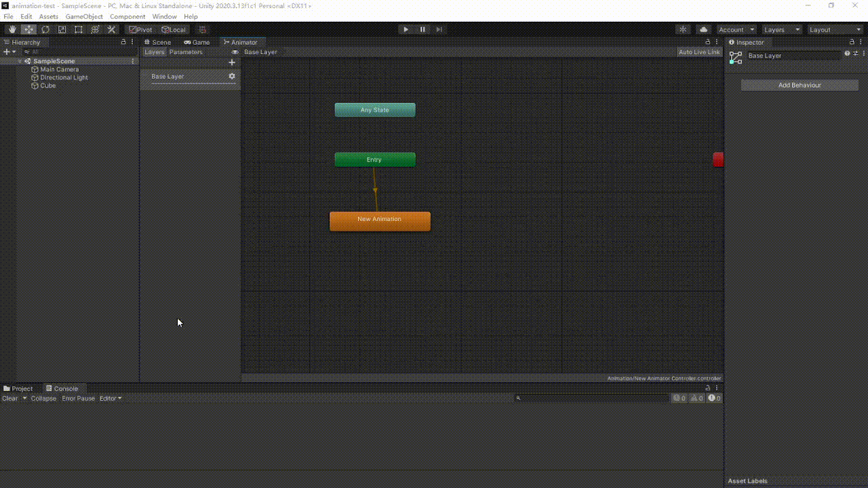Image resolution: width=868 pixels, height=488 pixels.
Task: Open the Window menu
Action: 164,16
